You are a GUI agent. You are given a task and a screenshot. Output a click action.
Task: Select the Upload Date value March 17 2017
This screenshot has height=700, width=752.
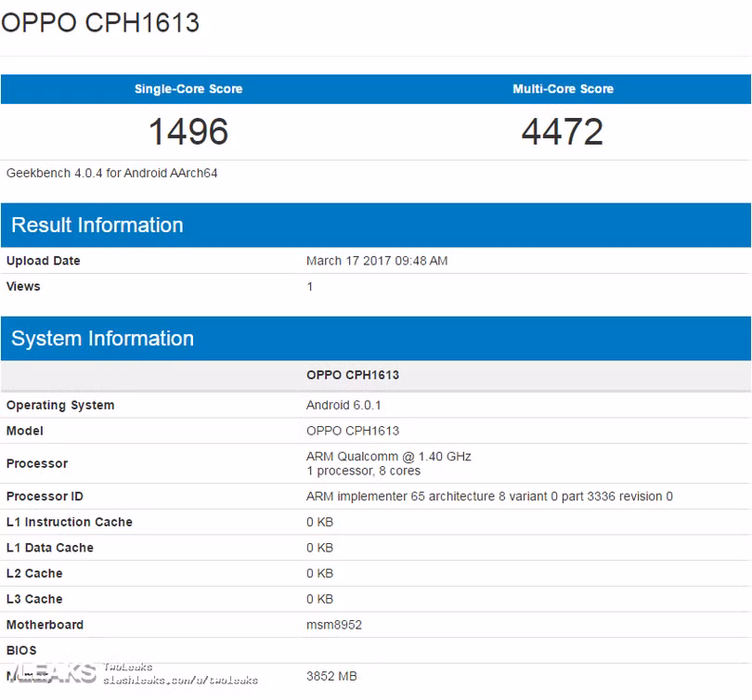tap(377, 261)
